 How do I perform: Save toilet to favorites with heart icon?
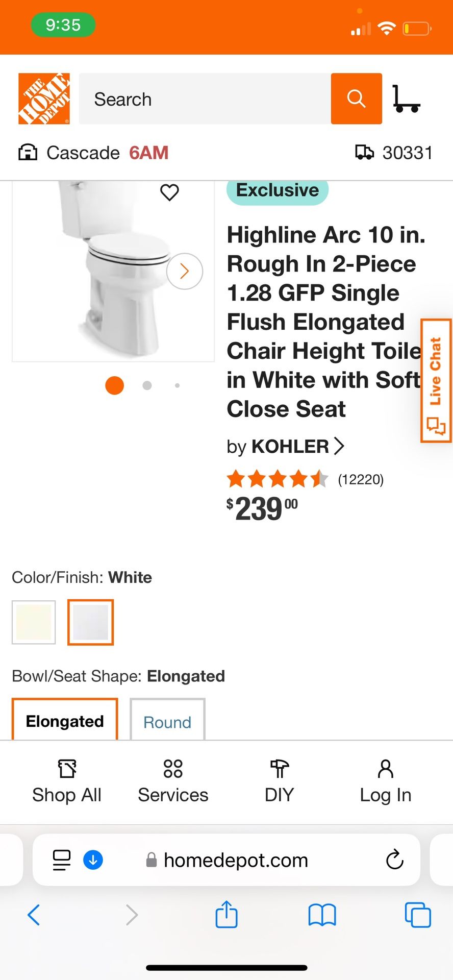pos(169,192)
